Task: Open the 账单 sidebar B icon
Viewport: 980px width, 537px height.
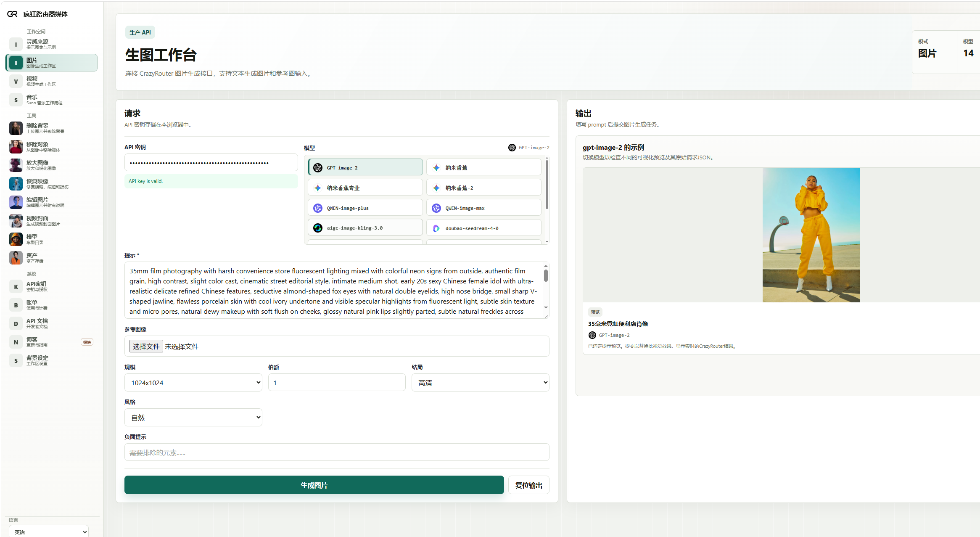Action: [x=16, y=305]
